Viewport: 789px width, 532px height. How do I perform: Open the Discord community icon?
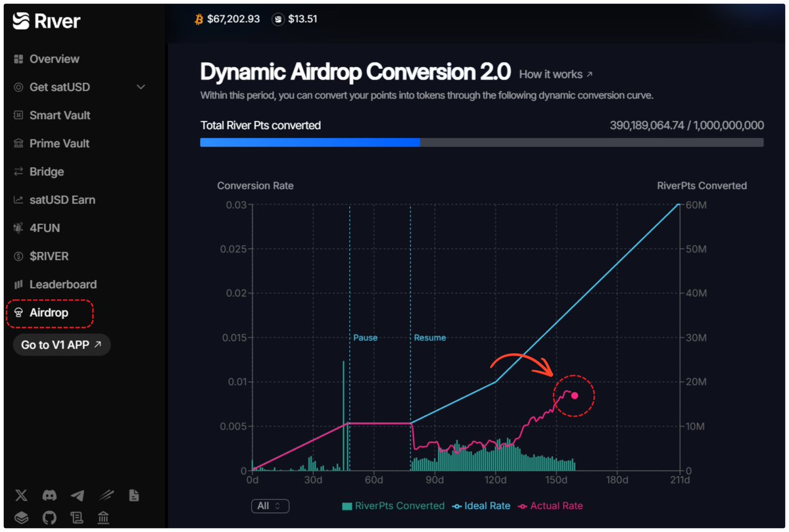point(49,495)
